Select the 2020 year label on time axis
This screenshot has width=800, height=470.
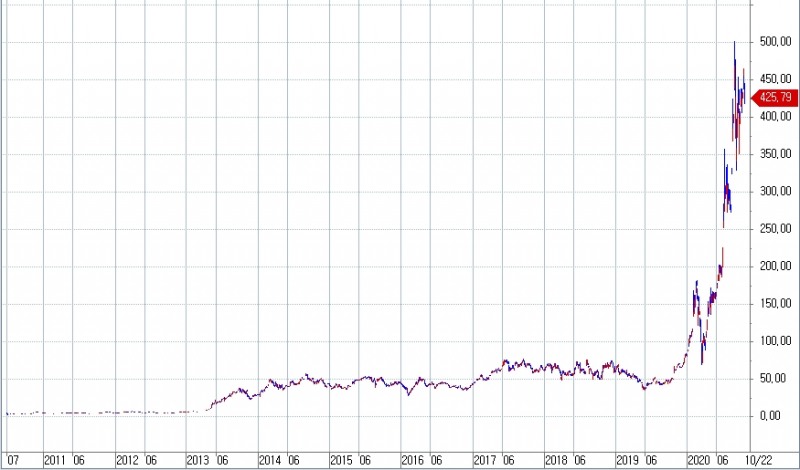tap(699, 461)
